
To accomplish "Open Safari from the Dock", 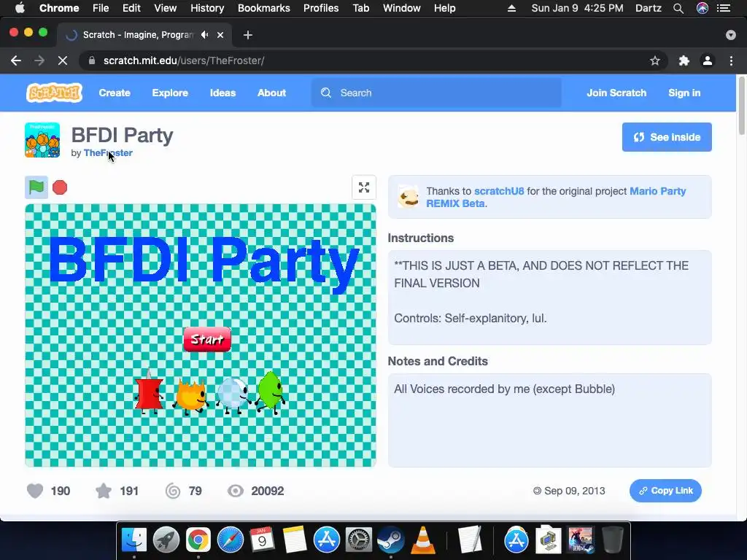I will 231,540.
